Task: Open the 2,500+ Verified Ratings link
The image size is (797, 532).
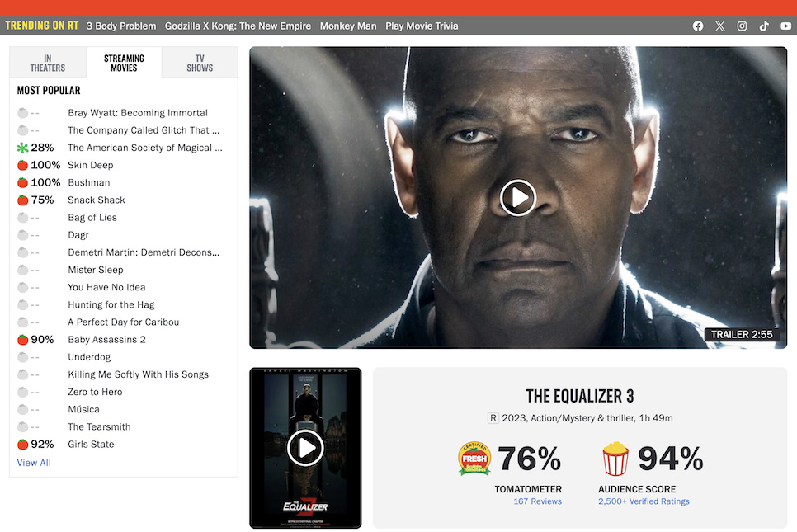Action: [644, 501]
